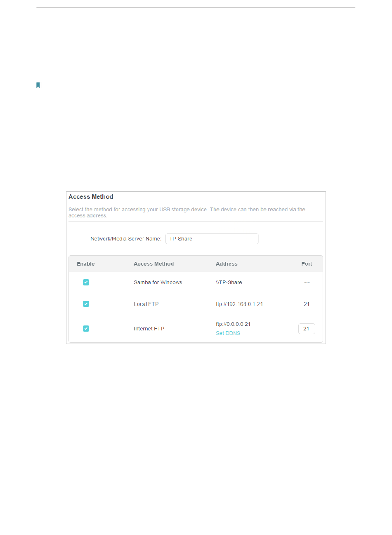Open the Set DDNS link
This screenshot has width=392, height=535.
coord(228,333)
